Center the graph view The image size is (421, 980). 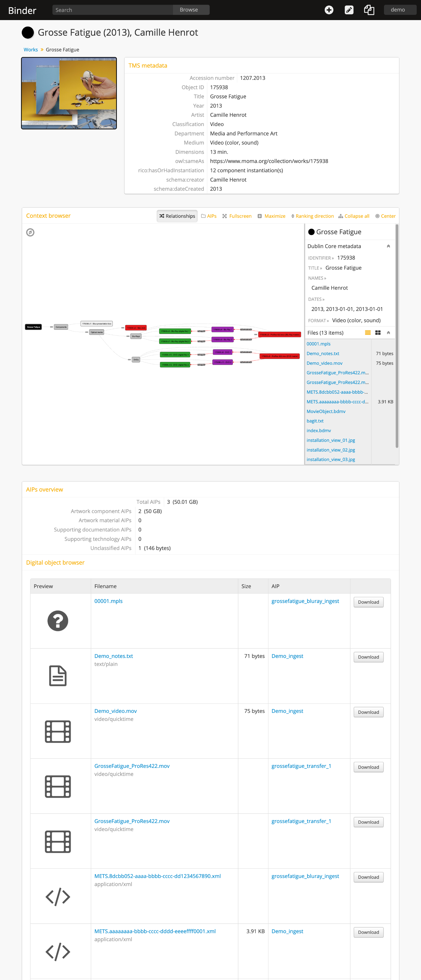tap(385, 216)
